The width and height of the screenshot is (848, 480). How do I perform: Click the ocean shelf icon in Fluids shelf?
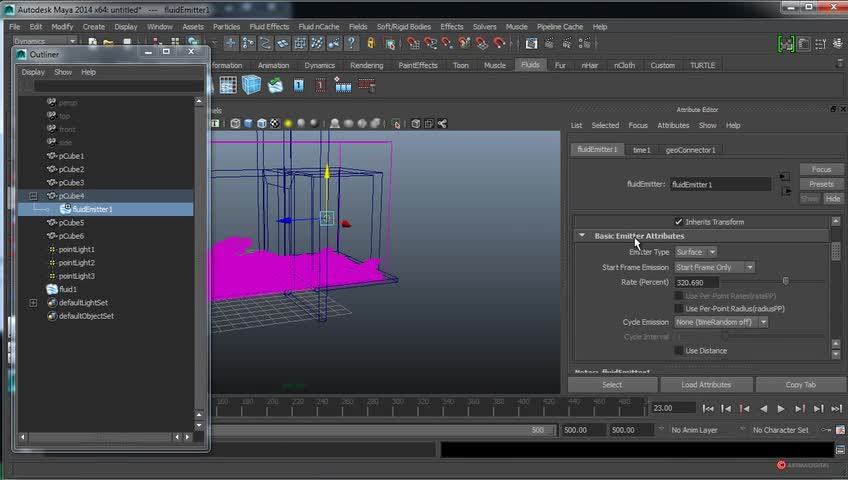tap(275, 86)
